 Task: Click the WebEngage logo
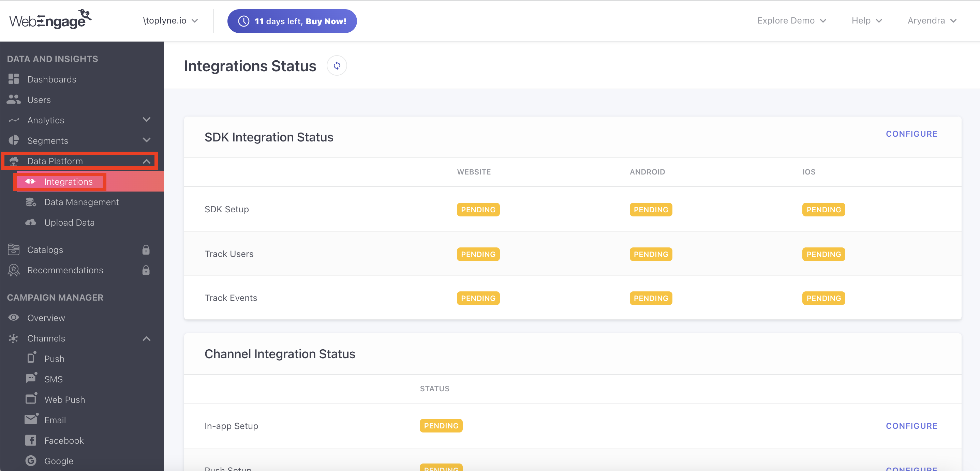[50, 20]
